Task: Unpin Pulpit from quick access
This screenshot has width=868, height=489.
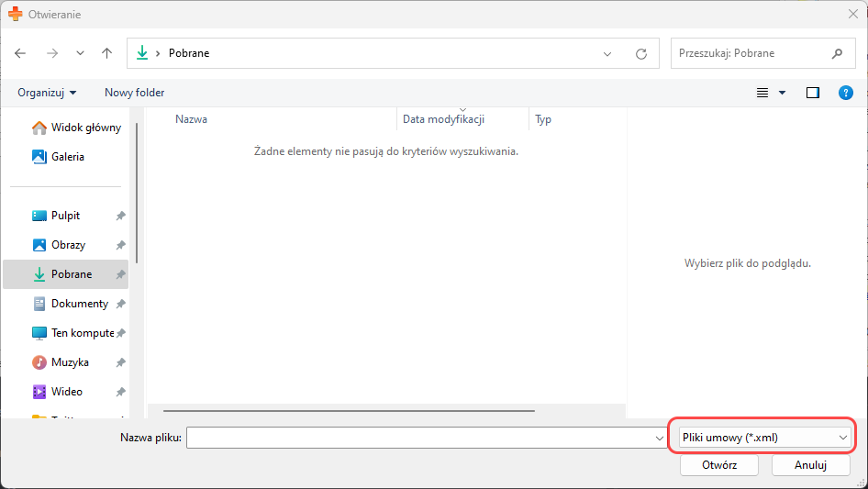Action: point(120,216)
